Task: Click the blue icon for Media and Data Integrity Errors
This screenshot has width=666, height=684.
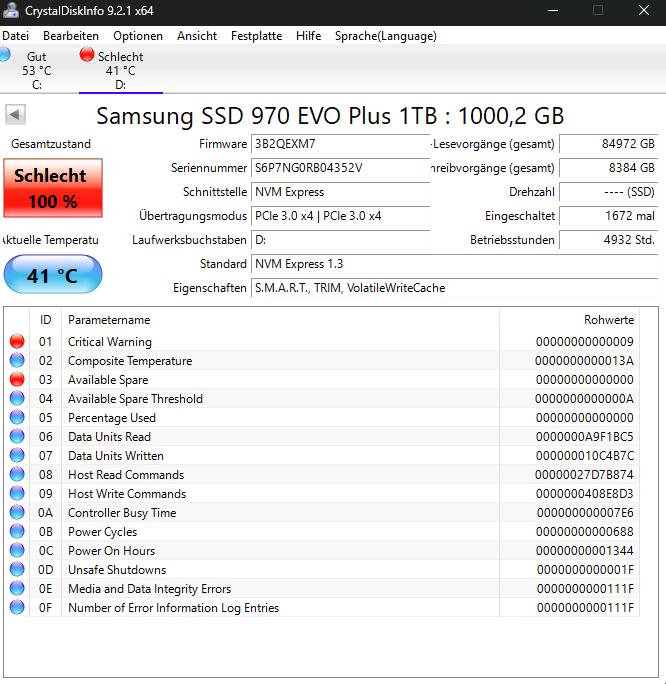Action: coord(17,588)
